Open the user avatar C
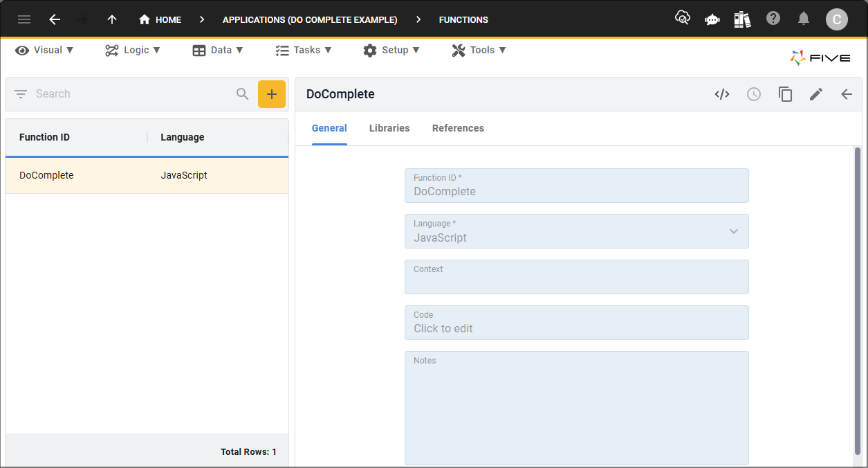 pos(837,19)
